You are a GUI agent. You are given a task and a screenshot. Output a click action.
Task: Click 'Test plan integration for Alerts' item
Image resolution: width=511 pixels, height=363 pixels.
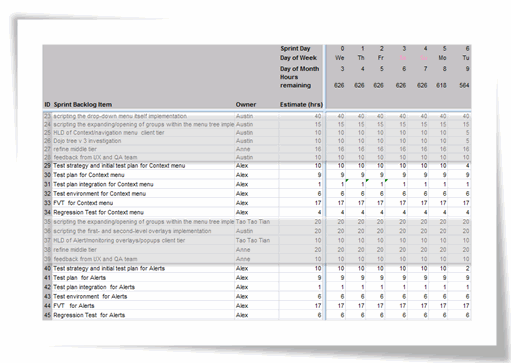(x=94, y=287)
